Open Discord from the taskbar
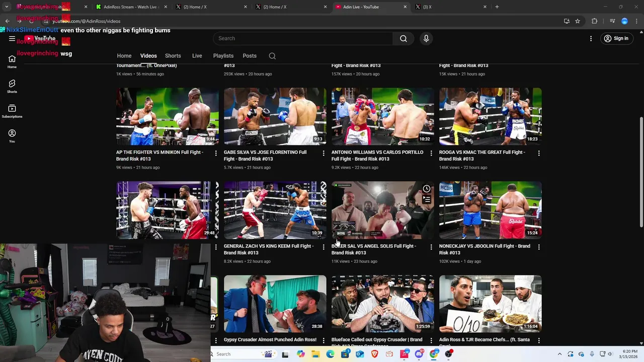This screenshot has height=362, width=644. click(419, 354)
